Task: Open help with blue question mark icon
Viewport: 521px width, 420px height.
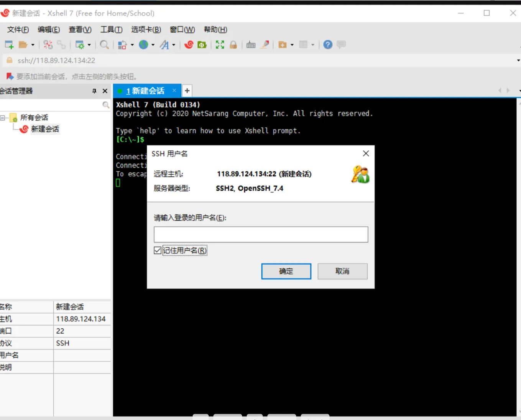Action: [x=328, y=45]
